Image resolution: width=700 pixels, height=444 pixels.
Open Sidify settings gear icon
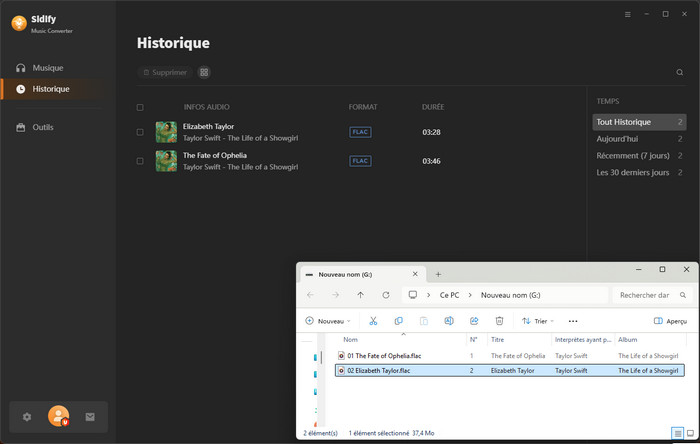[27, 416]
